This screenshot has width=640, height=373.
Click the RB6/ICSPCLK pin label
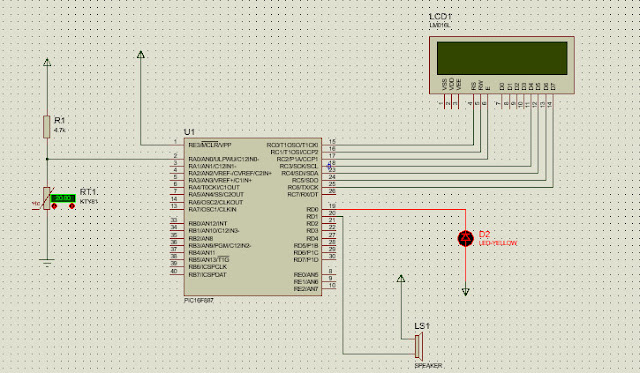[x=207, y=267]
